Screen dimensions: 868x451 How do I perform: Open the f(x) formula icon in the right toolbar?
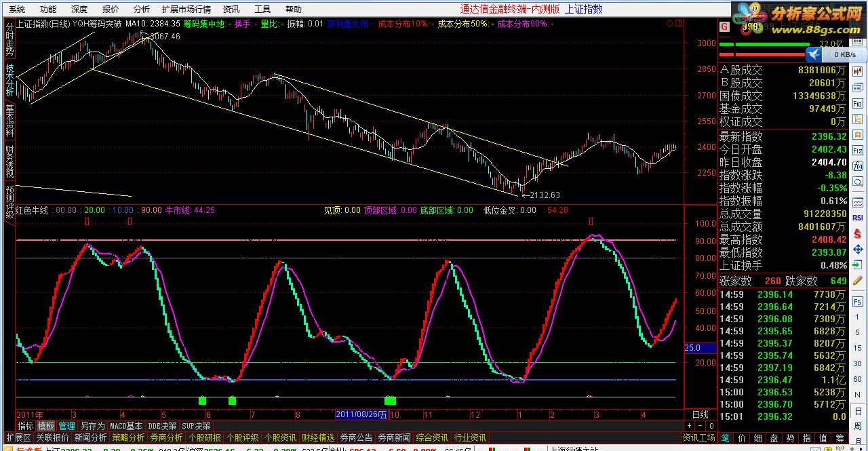pyautogui.click(x=857, y=165)
